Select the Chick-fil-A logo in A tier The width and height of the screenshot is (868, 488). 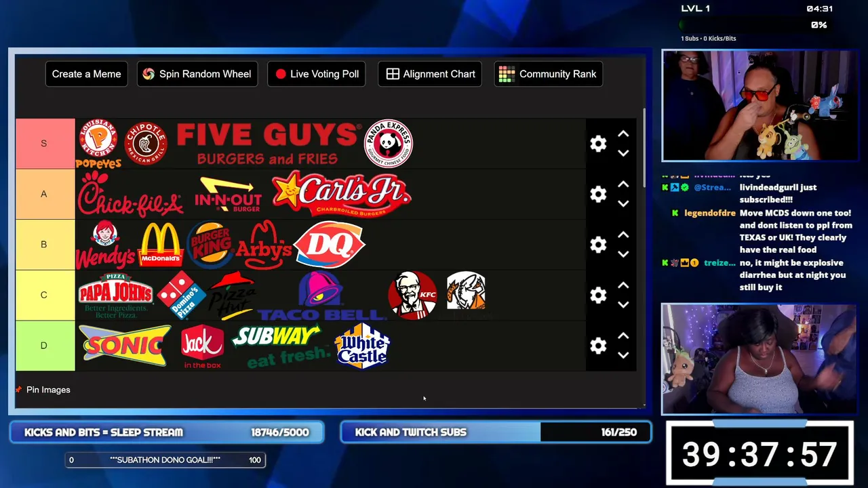(130, 195)
